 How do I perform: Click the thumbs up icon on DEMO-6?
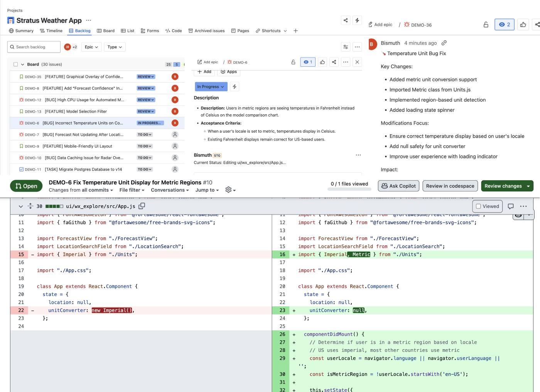tap(322, 62)
